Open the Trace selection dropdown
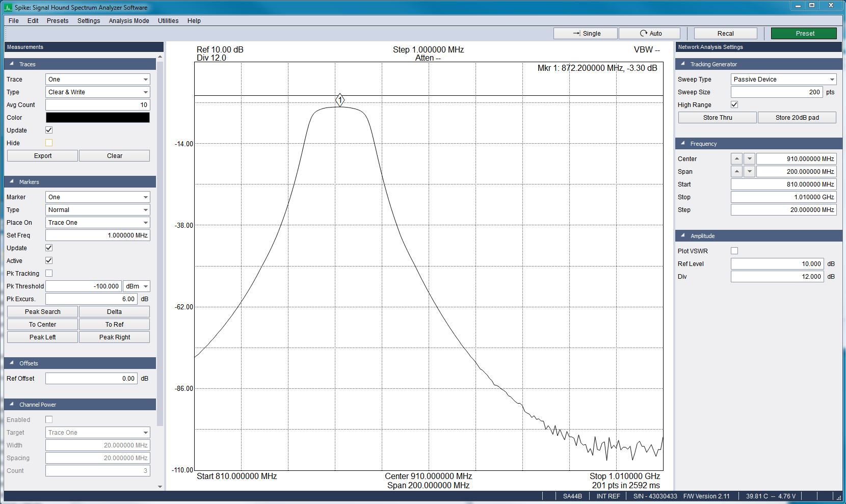Viewport: 846px width, 504px height. [98, 79]
